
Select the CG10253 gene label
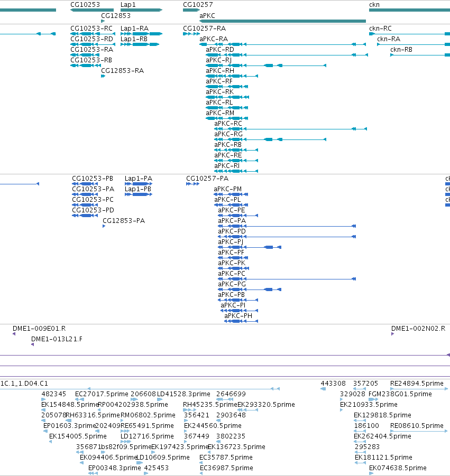85,5
